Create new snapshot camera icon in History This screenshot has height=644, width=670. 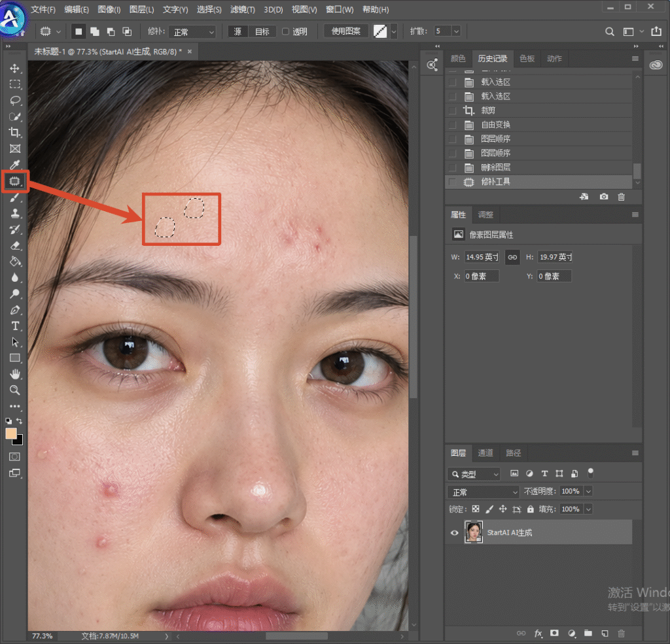(603, 196)
